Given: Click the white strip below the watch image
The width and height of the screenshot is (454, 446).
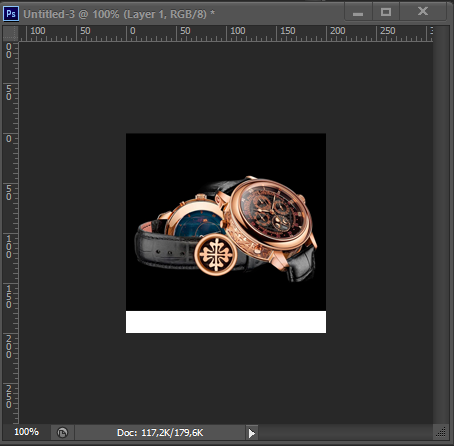Looking at the screenshot, I should tap(226, 322).
